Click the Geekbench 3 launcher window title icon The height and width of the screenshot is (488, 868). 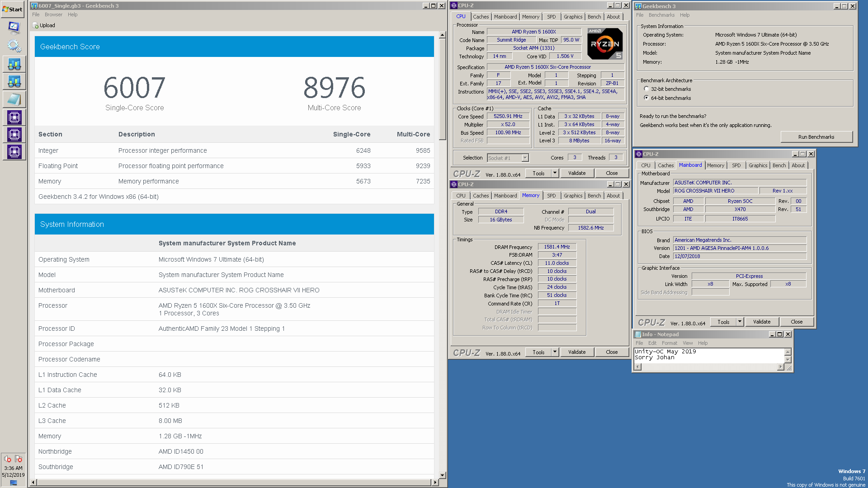point(638,6)
